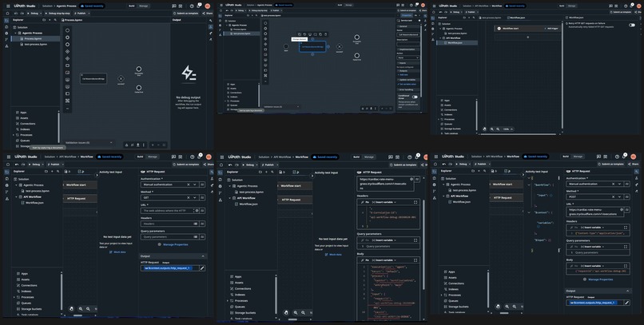Click the success? gateway node in the Process.bpmn canvas
644x325 pixels.
coord(121,78)
